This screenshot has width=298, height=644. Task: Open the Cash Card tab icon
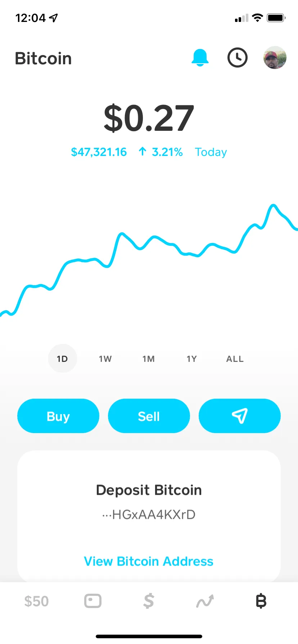(93, 601)
